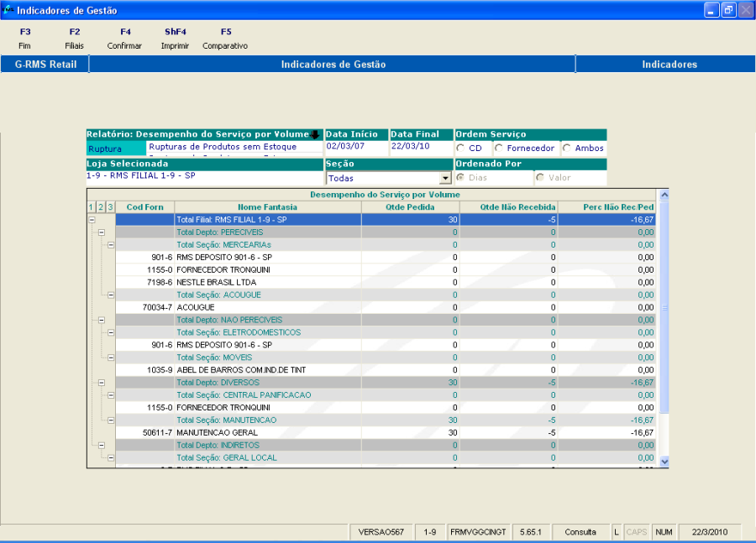Choose the Dias ordering option
Viewport: 756px width, 543px height.
pos(461,177)
